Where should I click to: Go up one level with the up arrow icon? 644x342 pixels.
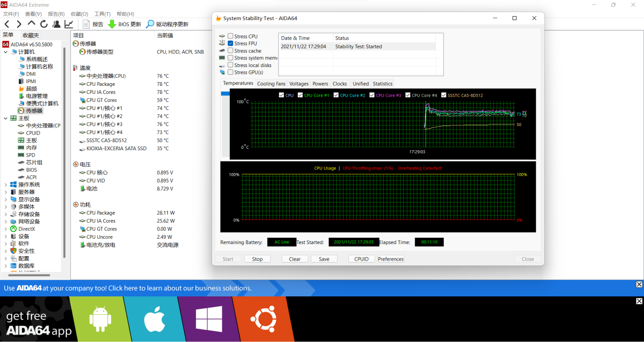point(31,23)
